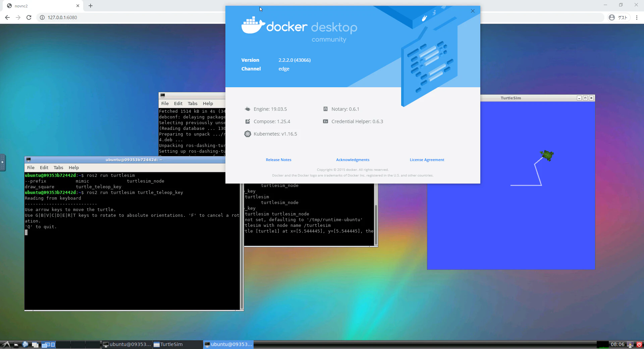Image resolution: width=644 pixels, height=349 pixels.
Task: Click the back terminal window's title bar icon
Action: coord(163,95)
